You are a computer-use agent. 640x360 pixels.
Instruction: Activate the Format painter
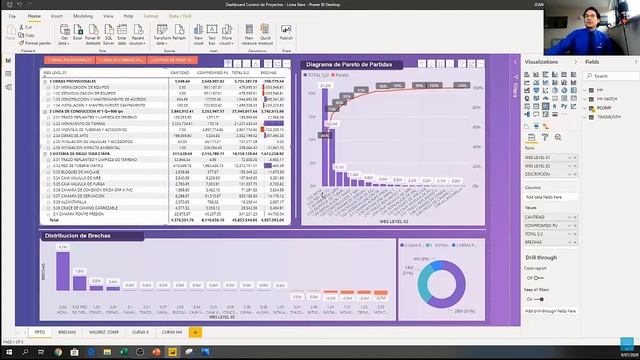(35, 43)
